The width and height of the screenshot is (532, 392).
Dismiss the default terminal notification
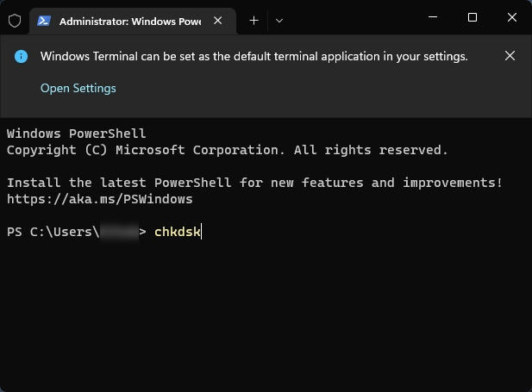click(510, 56)
